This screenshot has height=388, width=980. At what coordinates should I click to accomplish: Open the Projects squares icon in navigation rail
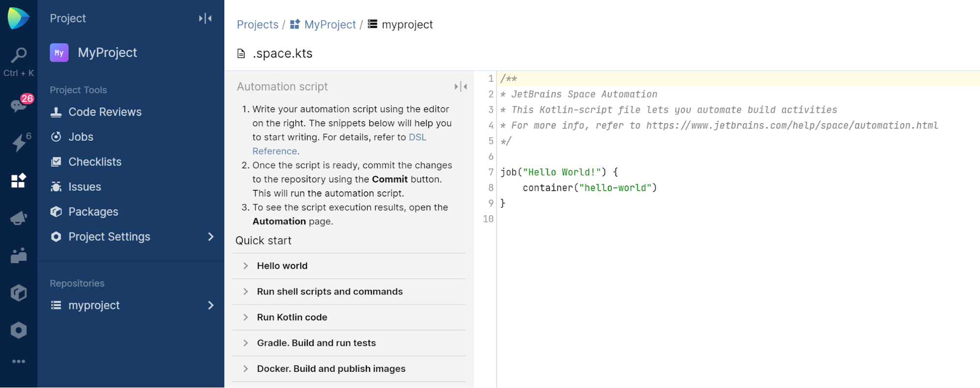click(19, 181)
